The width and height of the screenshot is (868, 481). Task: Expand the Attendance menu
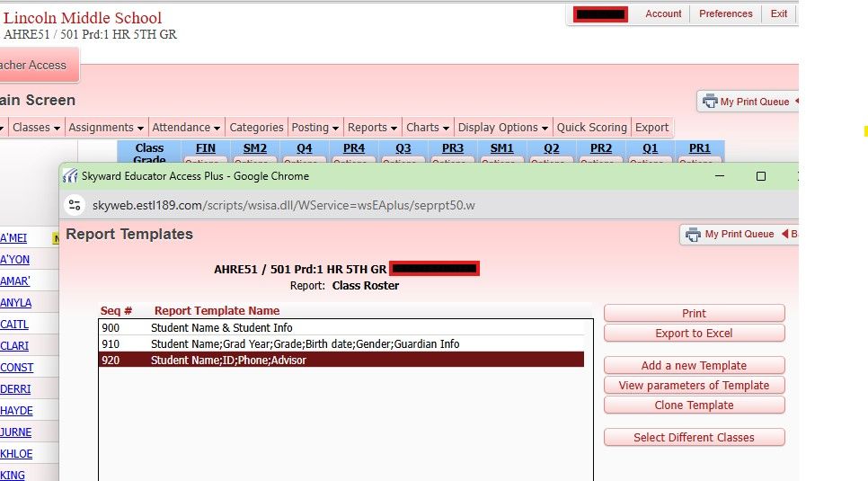[x=186, y=128]
